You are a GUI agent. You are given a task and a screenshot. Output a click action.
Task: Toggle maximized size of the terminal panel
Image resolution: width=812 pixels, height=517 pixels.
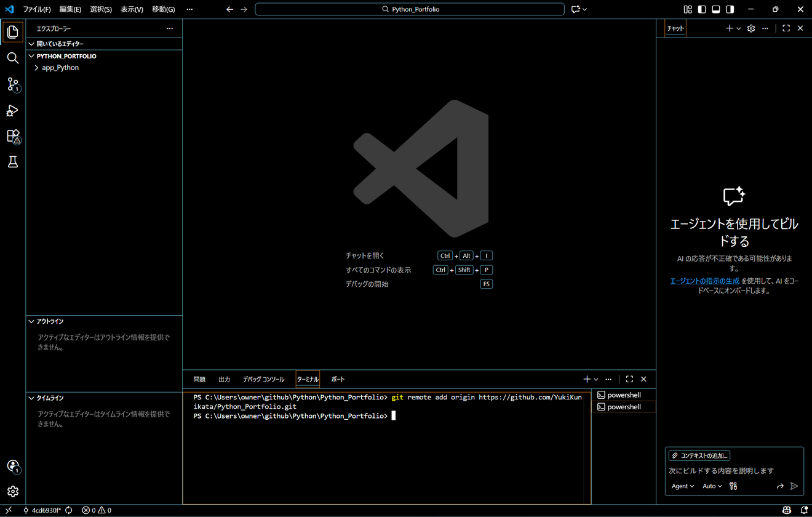629,379
